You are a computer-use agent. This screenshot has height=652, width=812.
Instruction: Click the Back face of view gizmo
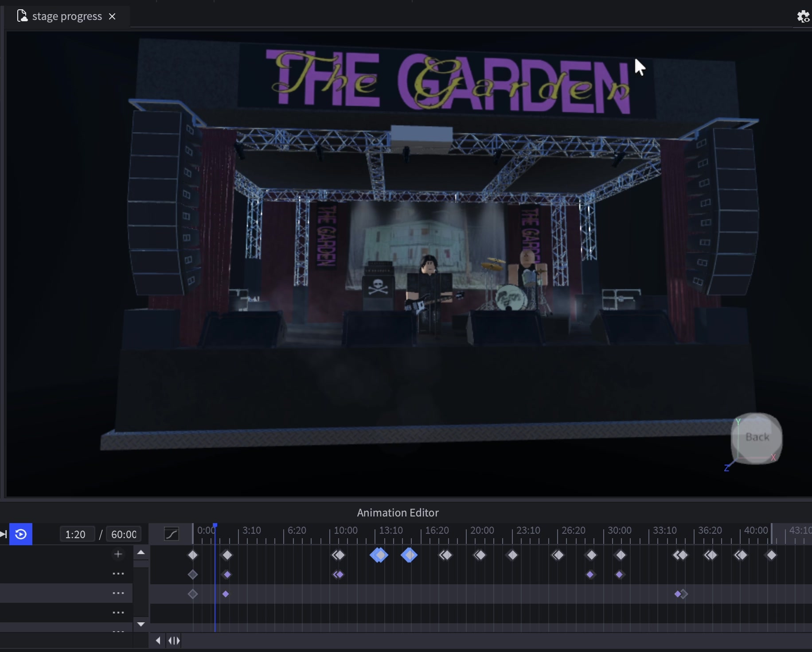(757, 438)
